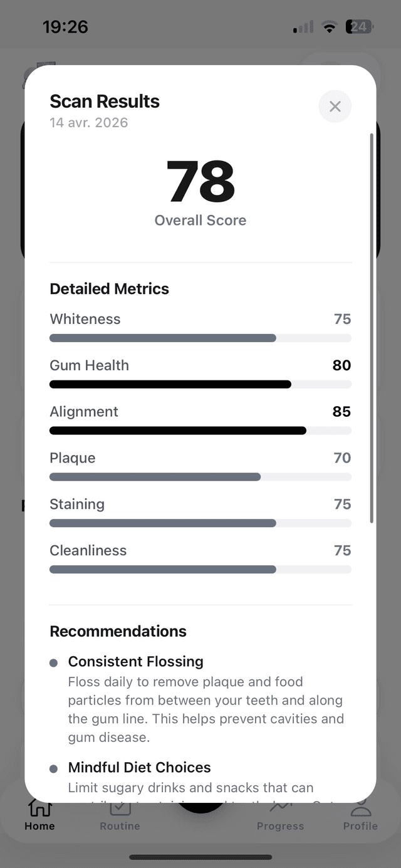Tap the Whiteness progress bar

[x=200, y=338]
